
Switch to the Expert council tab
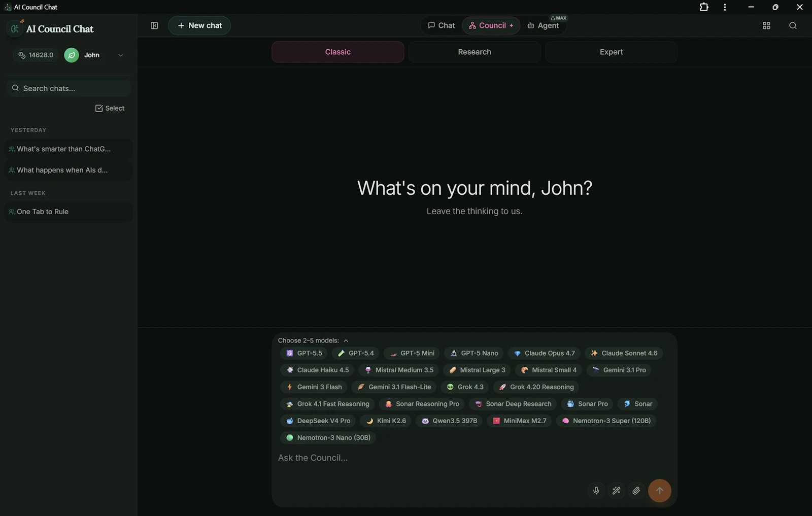(x=611, y=52)
